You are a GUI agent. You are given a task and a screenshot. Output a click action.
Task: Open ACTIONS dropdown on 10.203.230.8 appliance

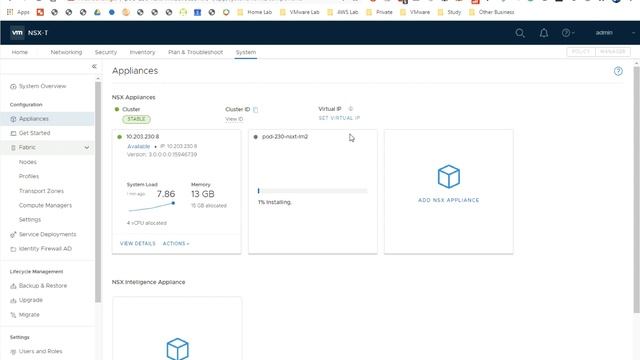176,243
